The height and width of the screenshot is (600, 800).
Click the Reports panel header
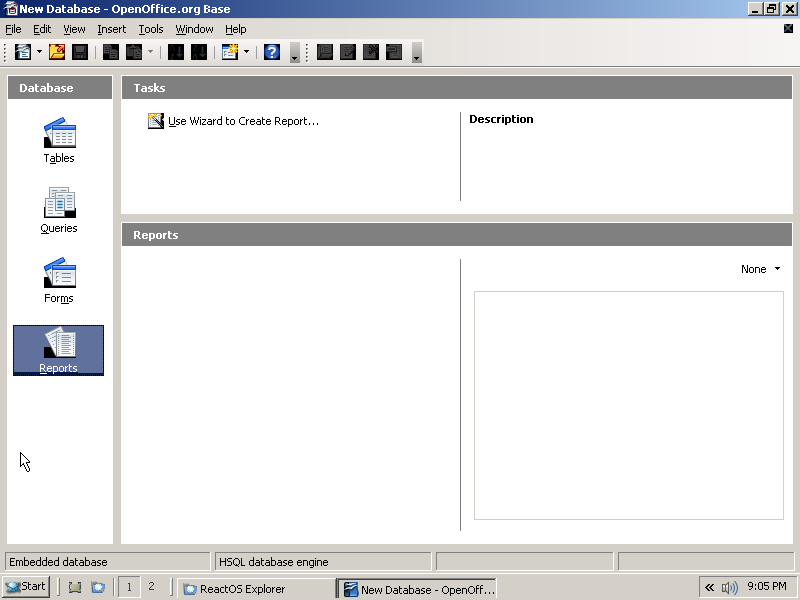tap(457, 235)
